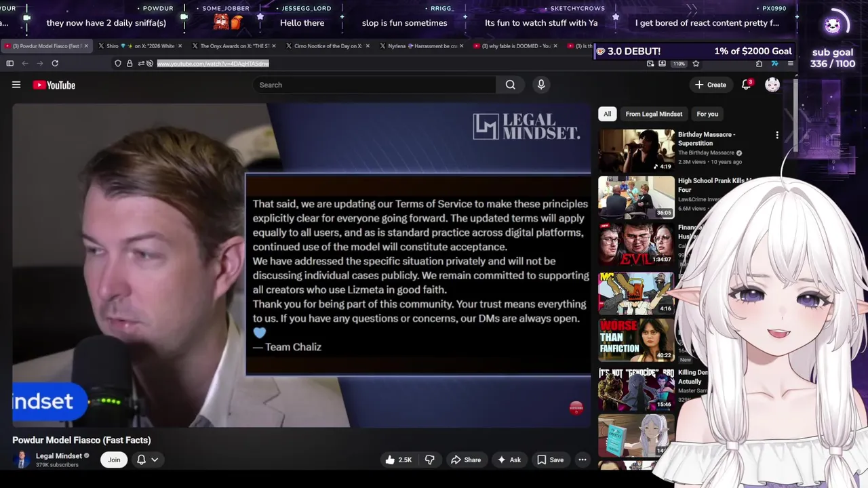
Task: Open High School Prank video thumbnail
Action: click(x=636, y=198)
